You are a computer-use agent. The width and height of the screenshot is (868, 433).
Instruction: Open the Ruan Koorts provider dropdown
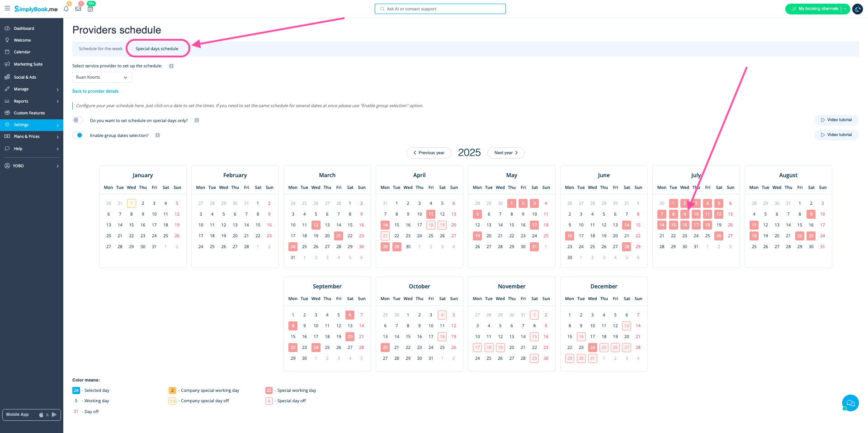[102, 77]
